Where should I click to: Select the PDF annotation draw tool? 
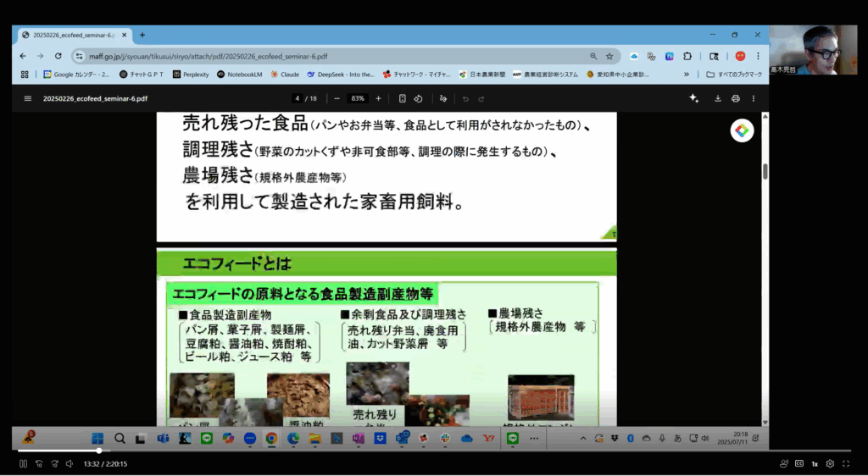click(442, 99)
